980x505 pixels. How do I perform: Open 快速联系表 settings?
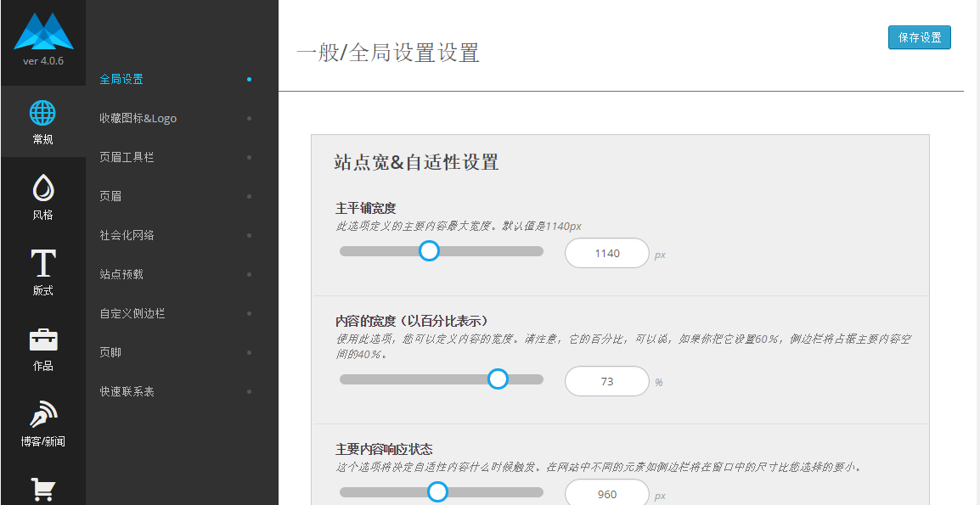[x=127, y=391]
